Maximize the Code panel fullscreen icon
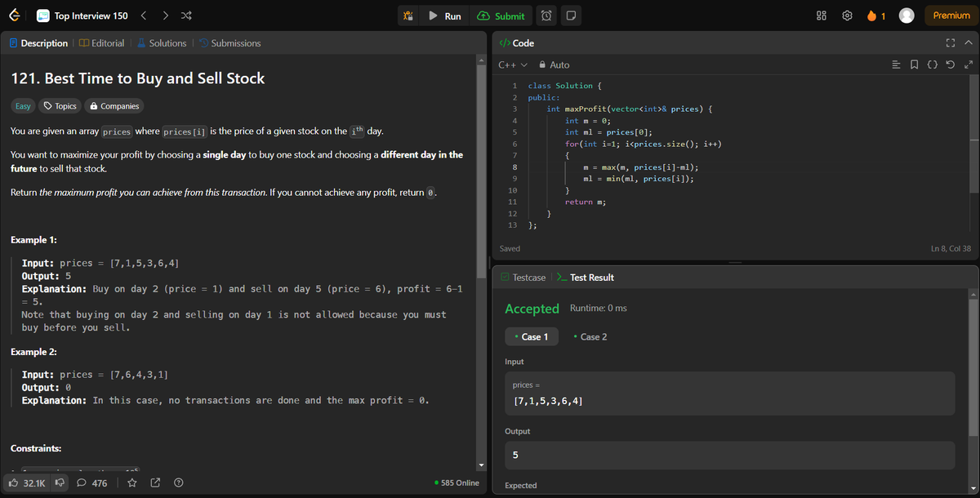Viewport: 980px width, 498px height. (950, 42)
